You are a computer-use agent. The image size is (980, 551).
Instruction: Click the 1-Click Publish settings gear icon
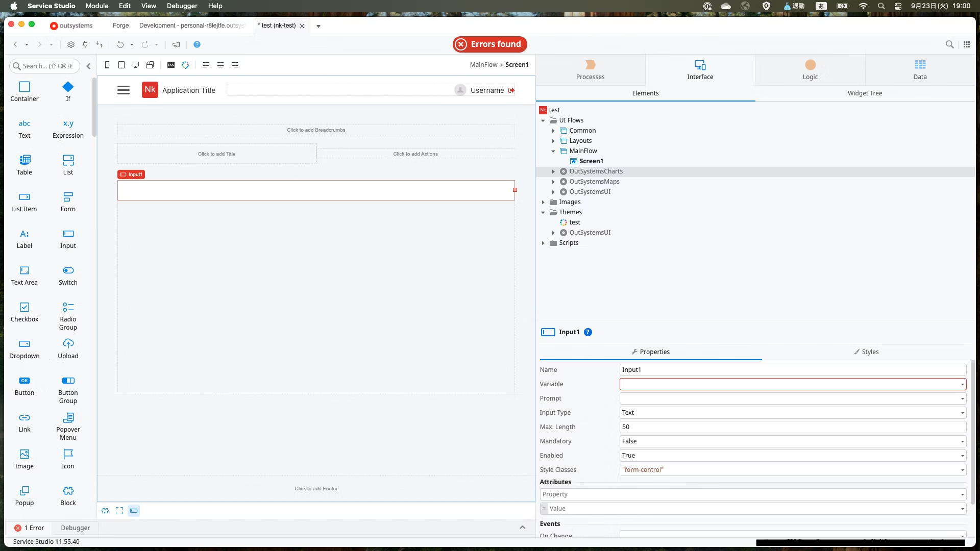click(71, 44)
